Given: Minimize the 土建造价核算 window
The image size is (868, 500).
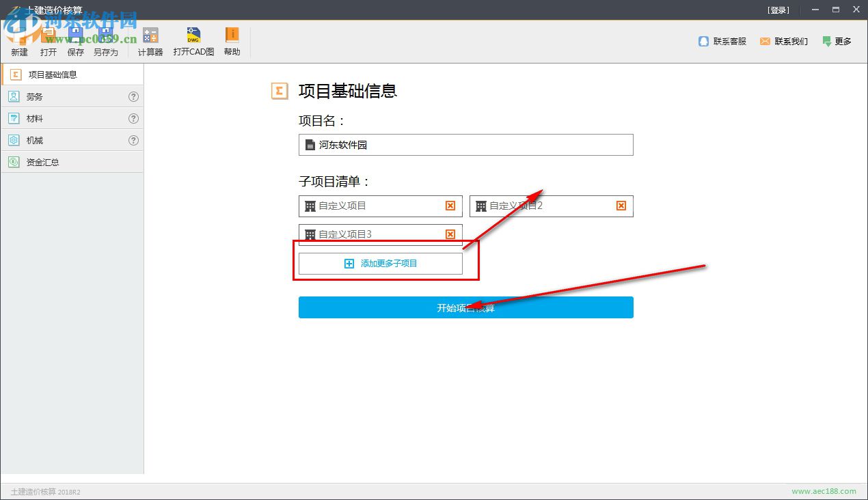Looking at the screenshot, I should [815, 10].
